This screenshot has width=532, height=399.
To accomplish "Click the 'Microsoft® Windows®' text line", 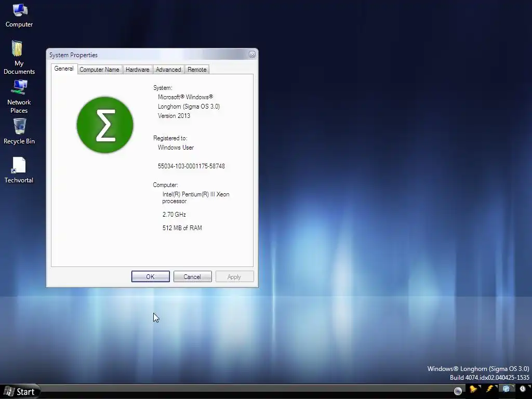I will [x=185, y=97].
